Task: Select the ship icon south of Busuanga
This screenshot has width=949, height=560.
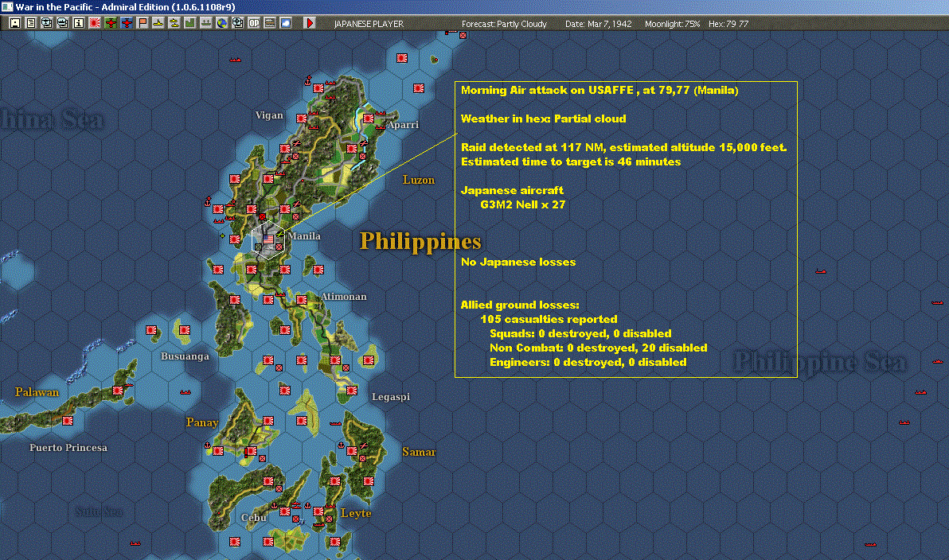Action: (x=186, y=392)
